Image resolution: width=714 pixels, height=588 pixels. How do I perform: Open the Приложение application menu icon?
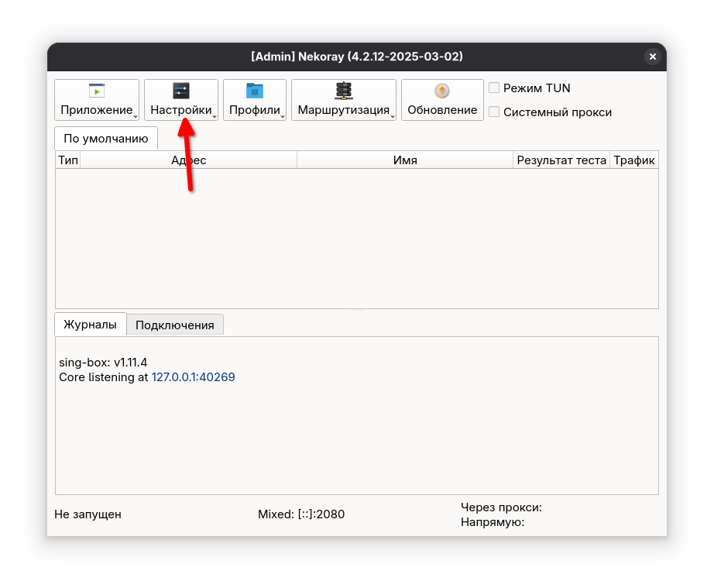[97, 91]
